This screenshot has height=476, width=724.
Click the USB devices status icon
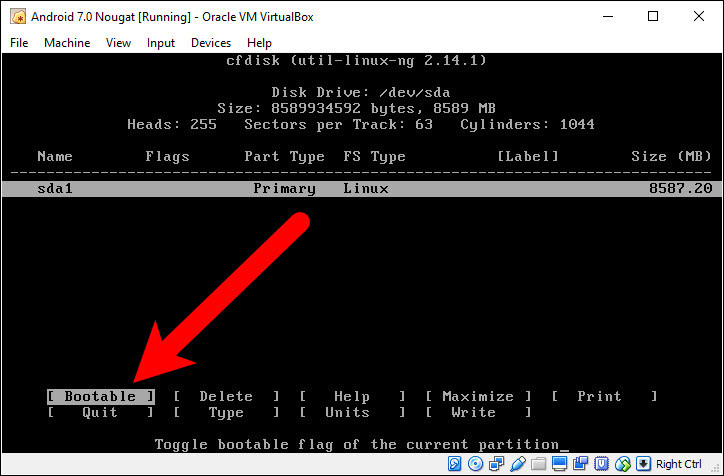518,464
